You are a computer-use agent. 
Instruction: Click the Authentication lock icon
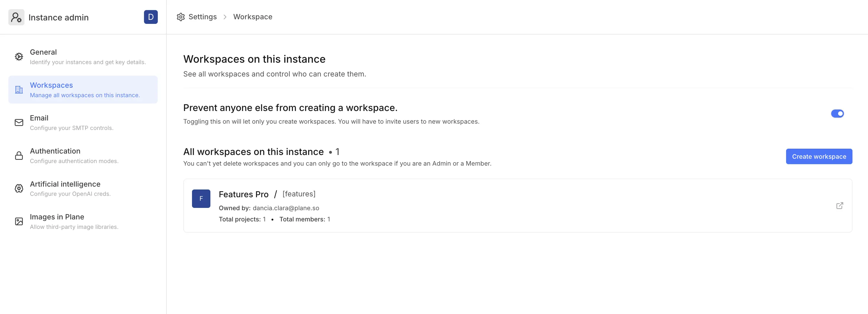[x=19, y=156]
